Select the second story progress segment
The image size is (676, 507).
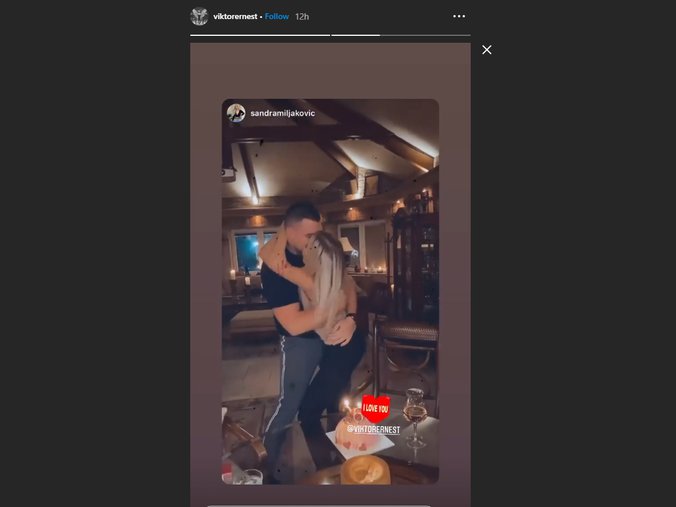pyautogui.click(x=401, y=35)
